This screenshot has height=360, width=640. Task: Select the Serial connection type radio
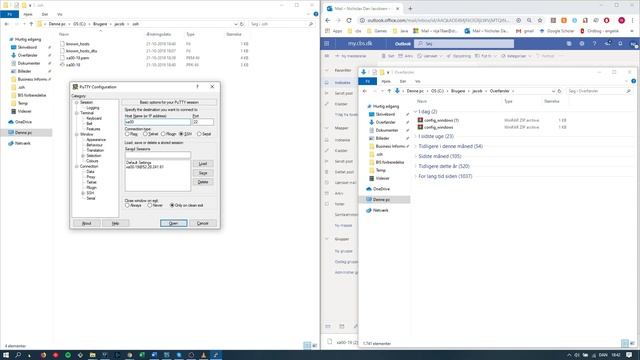[199, 134]
